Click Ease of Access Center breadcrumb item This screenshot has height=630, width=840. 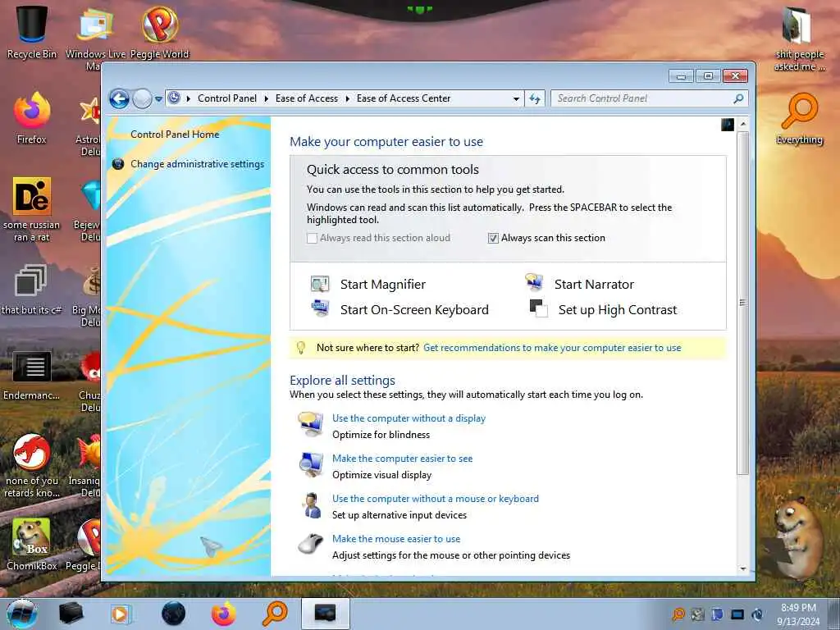point(404,98)
